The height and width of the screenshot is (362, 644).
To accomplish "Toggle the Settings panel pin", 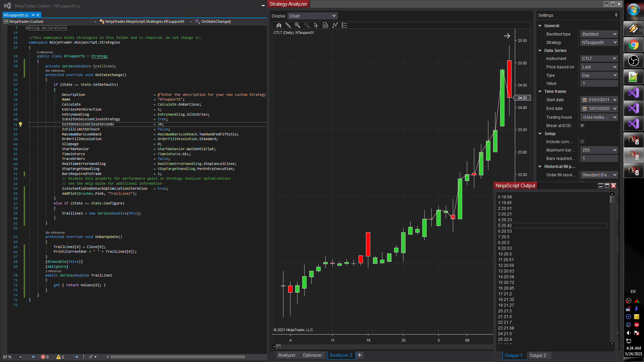I will pyautogui.click(x=616, y=15).
